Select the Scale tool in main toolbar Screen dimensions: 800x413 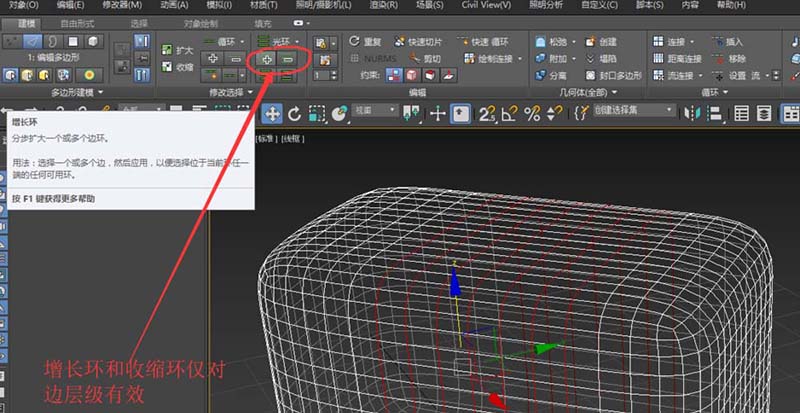[x=317, y=113]
